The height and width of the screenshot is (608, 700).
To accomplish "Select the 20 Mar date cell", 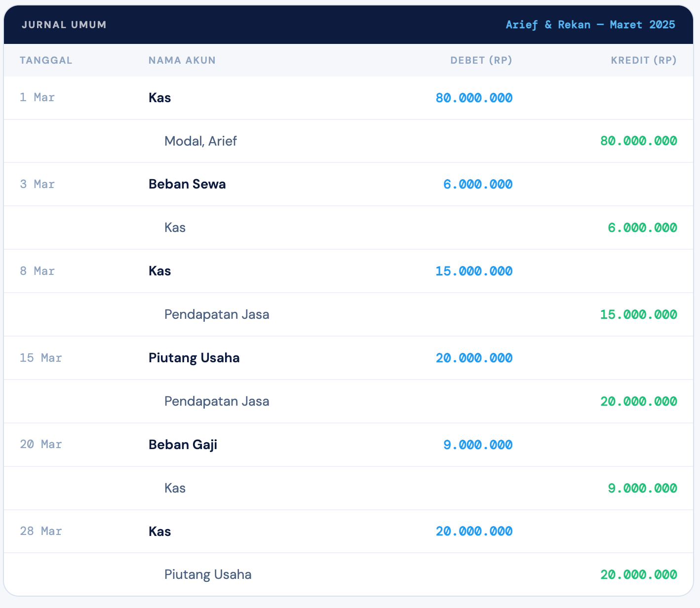I will (x=40, y=444).
